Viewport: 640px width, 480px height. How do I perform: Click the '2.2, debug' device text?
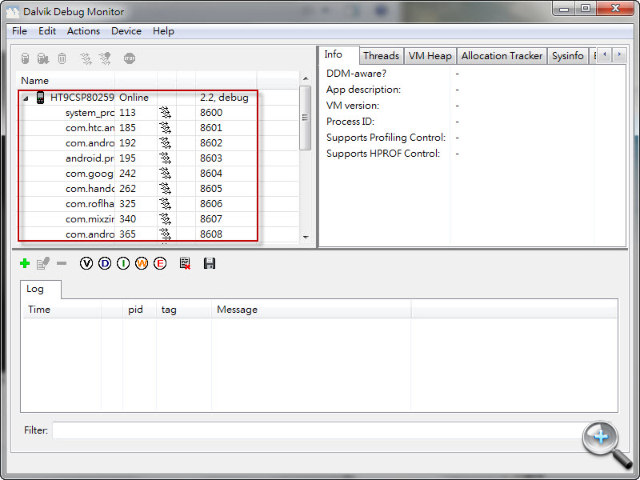[224, 98]
